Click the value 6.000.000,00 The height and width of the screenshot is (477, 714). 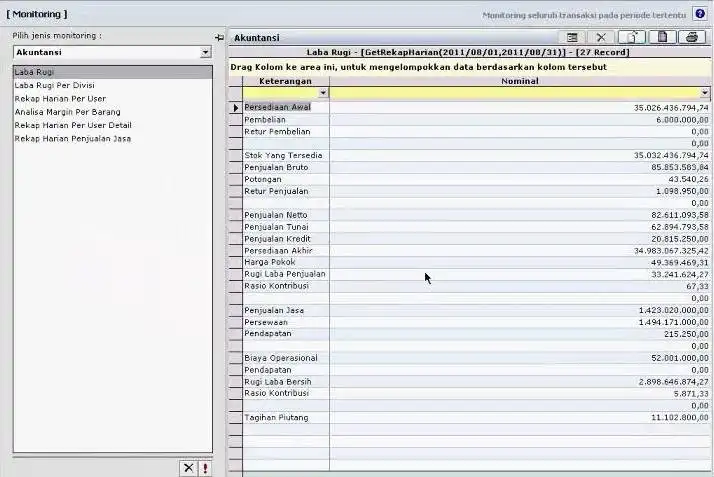coord(682,120)
